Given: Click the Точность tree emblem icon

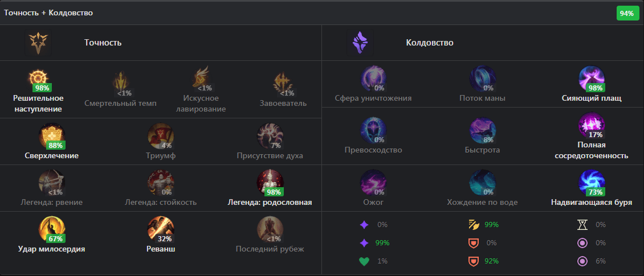Looking at the screenshot, I should pos(38,43).
